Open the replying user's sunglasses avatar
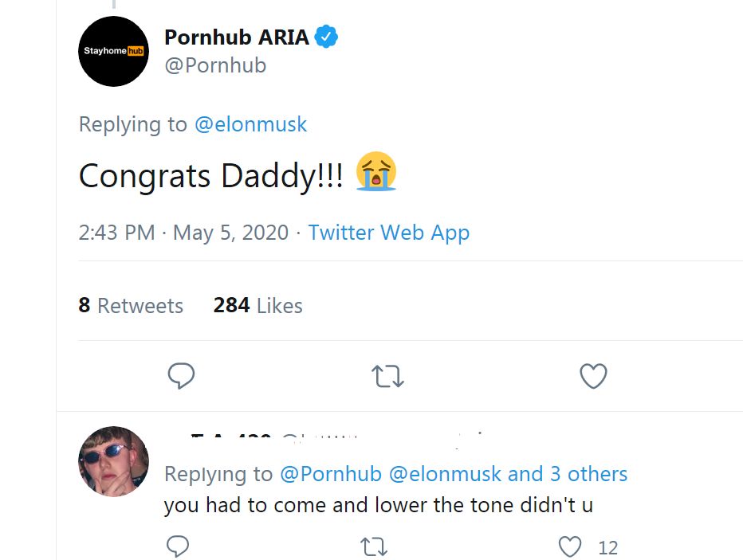Screen dimensions: 743x560 pyautogui.click(x=112, y=462)
